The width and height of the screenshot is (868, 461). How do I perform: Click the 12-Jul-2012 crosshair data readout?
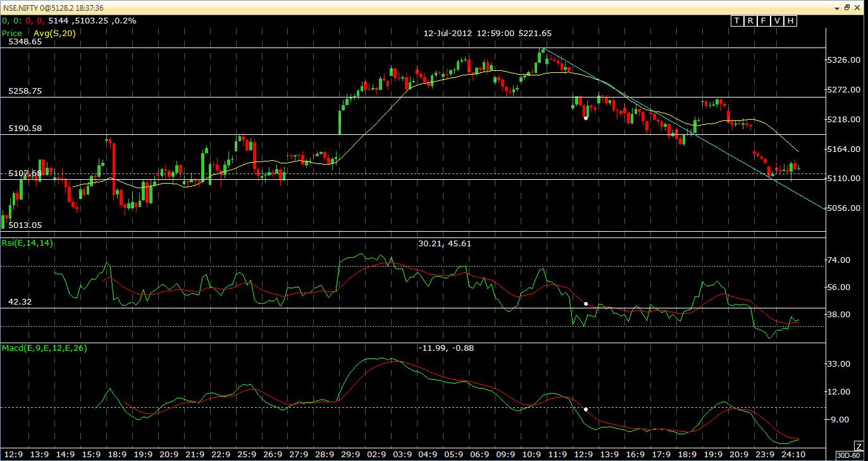[x=488, y=34]
